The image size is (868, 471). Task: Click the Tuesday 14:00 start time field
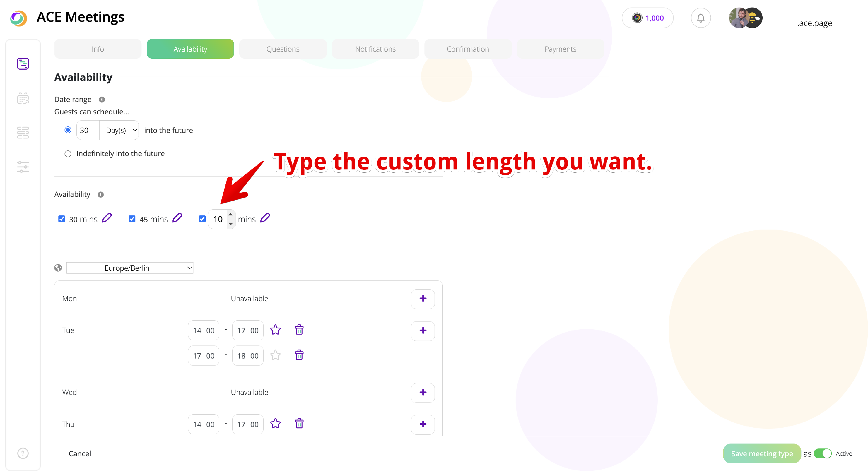coord(203,330)
